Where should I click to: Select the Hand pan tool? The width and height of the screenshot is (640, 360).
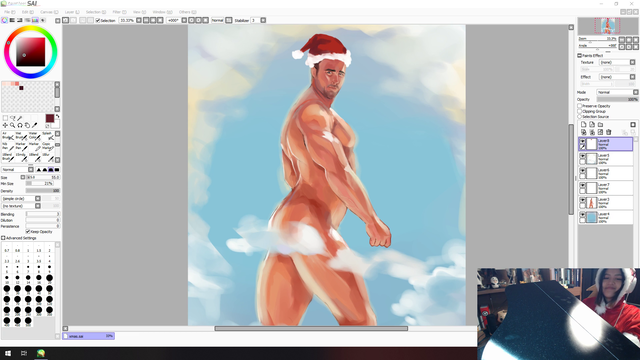[27, 125]
